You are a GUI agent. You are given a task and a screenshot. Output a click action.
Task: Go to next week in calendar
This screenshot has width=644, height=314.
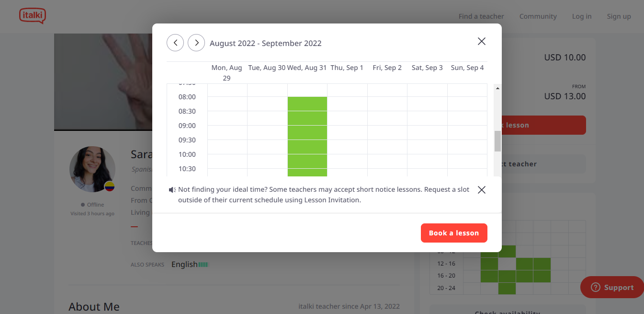tap(196, 43)
